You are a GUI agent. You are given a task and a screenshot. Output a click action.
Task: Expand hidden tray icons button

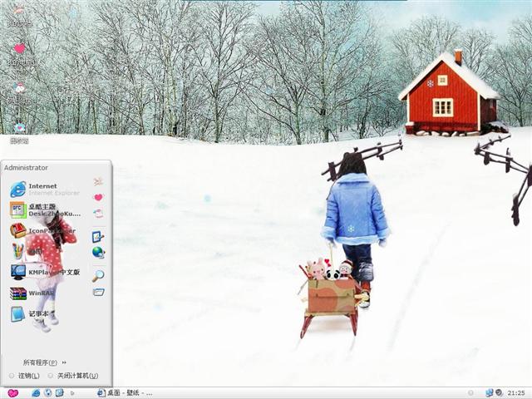pyautogui.click(x=470, y=393)
